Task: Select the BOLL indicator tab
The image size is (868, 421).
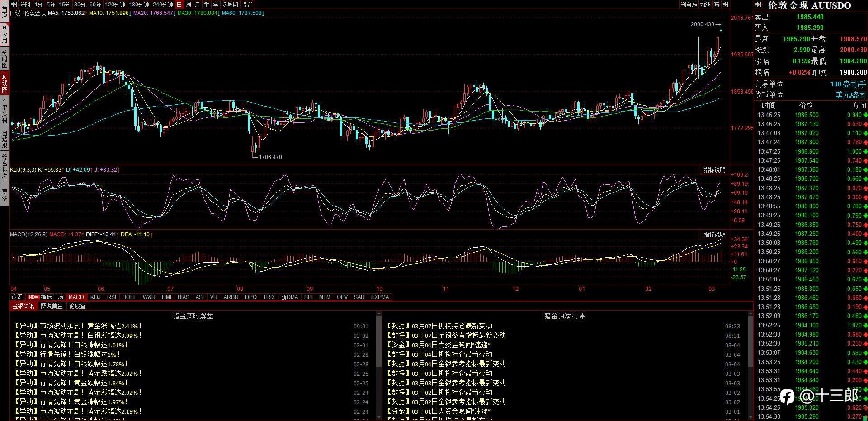Action: [129, 297]
